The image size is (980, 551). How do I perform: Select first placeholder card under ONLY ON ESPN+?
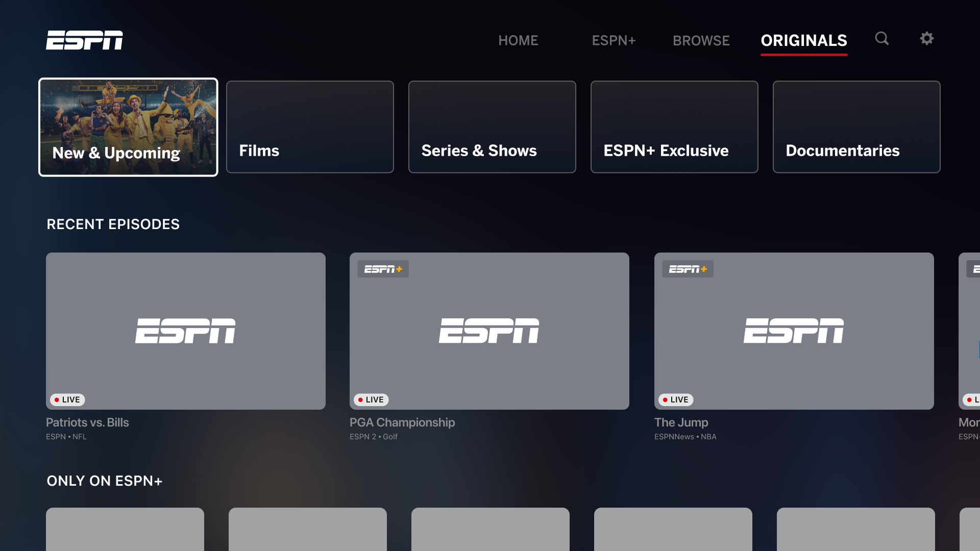point(125,529)
